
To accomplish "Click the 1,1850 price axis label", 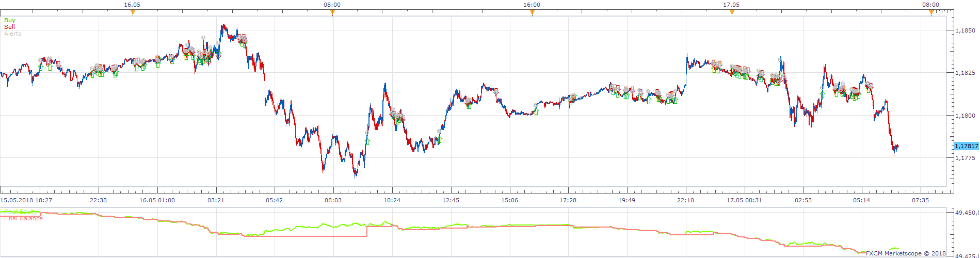I will click(965, 30).
